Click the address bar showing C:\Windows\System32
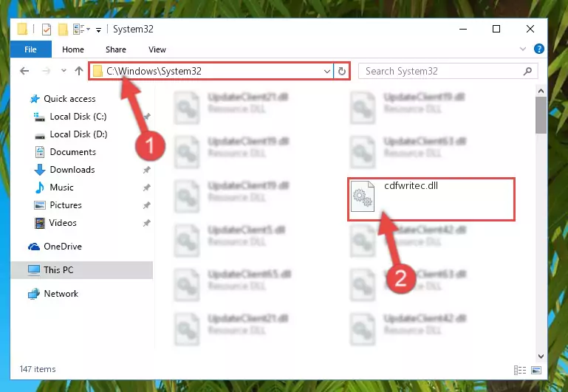The height and width of the screenshot is (392, 568). (211, 72)
